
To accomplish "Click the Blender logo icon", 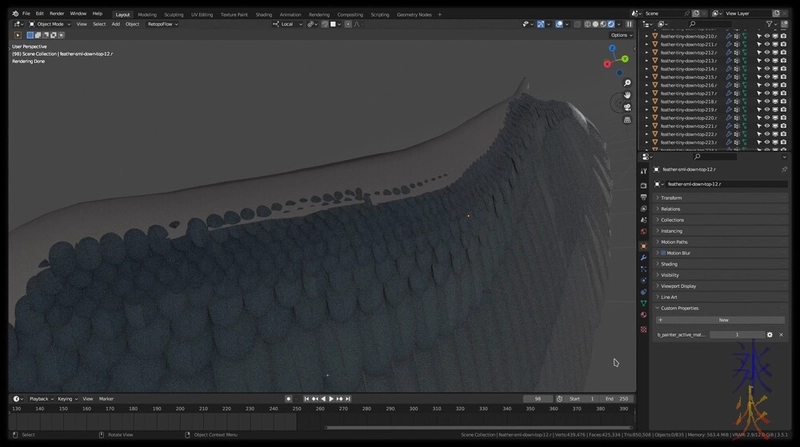I will 15,13.
